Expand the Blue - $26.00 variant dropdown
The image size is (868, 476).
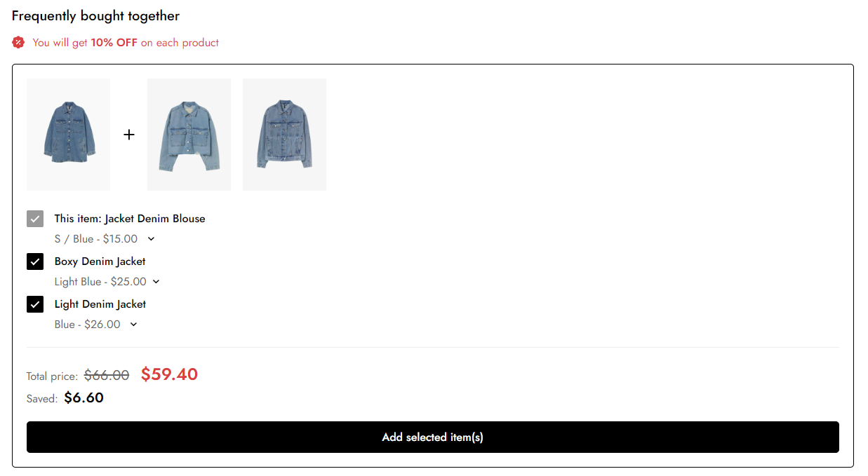tap(96, 325)
